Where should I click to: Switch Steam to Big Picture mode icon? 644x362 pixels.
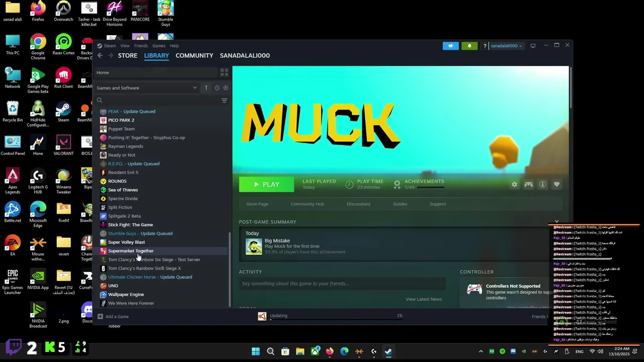point(533,46)
